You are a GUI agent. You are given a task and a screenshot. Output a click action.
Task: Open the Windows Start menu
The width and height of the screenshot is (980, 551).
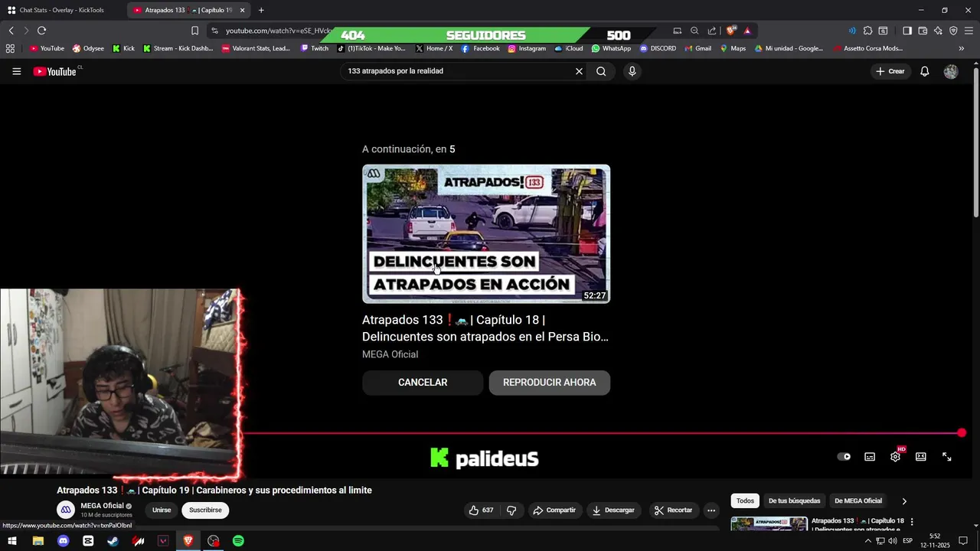tap(12, 541)
